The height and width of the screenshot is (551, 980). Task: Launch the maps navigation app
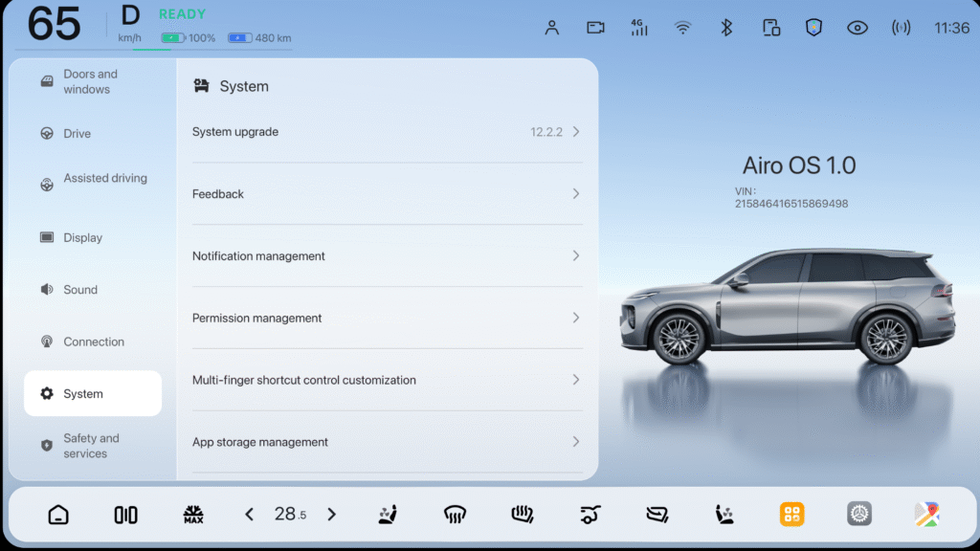click(x=926, y=514)
